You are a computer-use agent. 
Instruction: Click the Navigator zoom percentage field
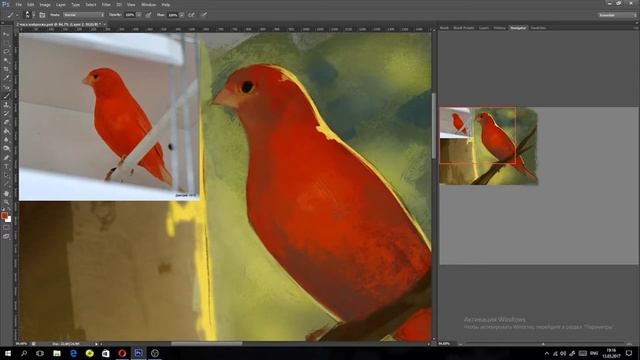pyautogui.click(x=445, y=344)
